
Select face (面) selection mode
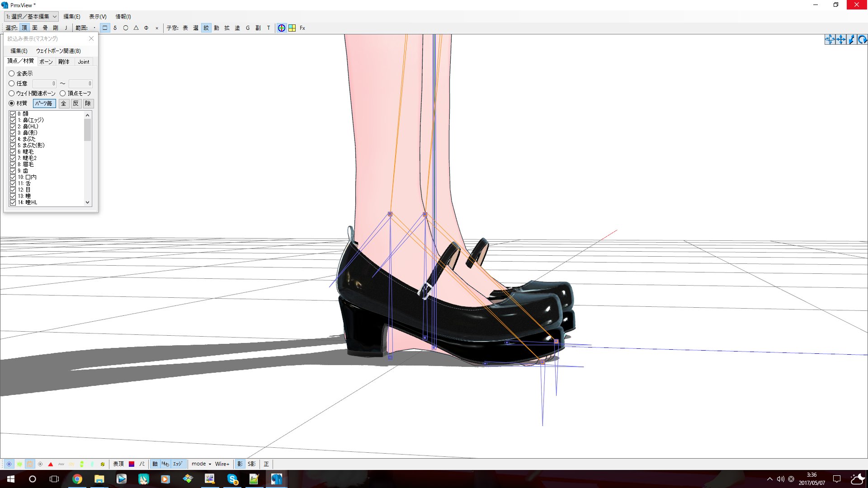[x=35, y=28]
